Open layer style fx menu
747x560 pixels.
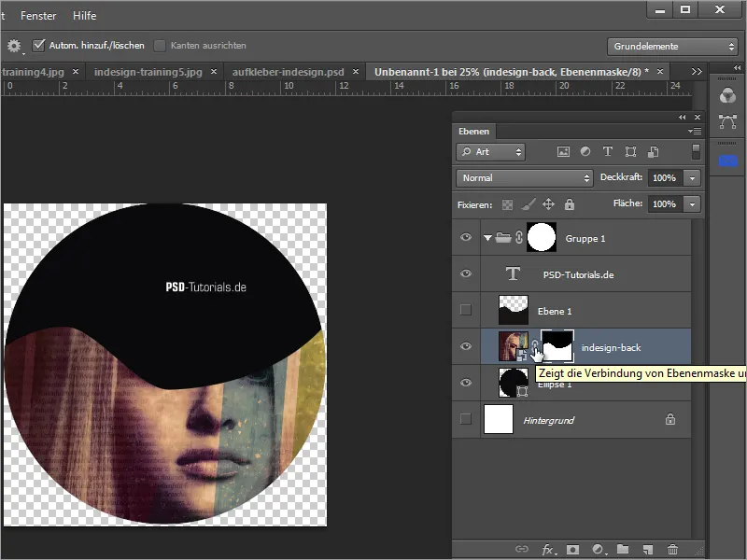click(548, 550)
